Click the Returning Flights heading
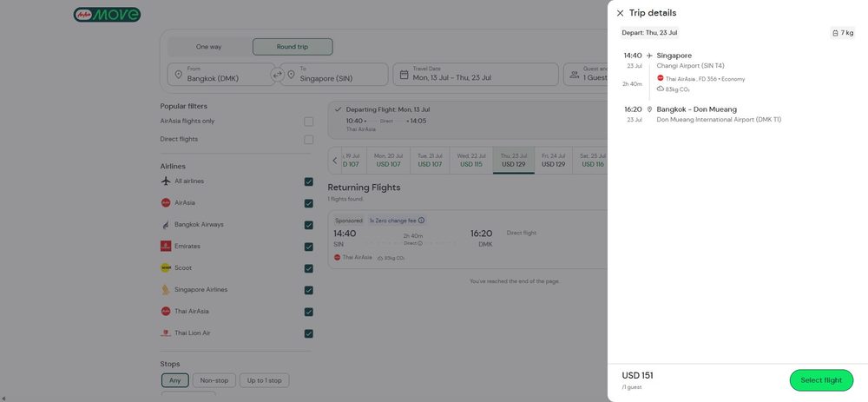 [364, 188]
